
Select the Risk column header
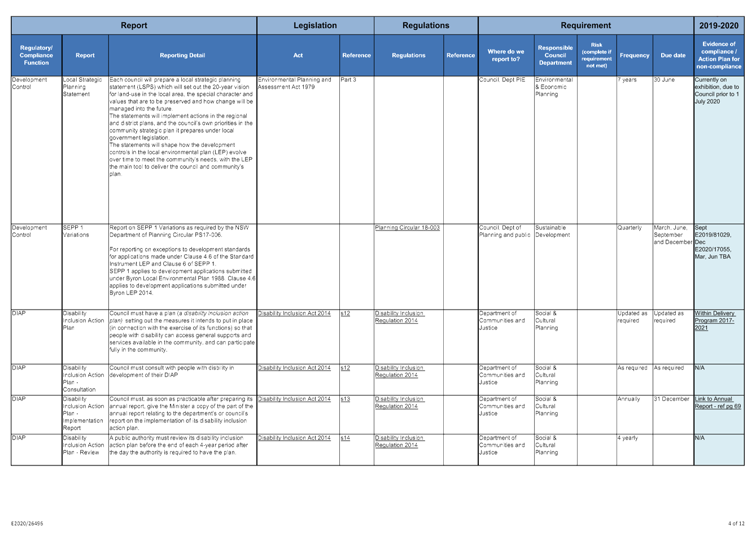[x=596, y=55]
